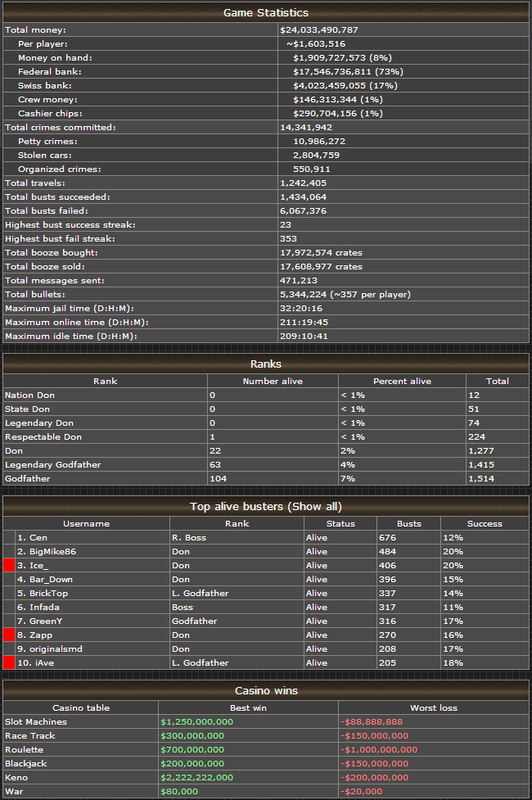Image resolution: width=532 pixels, height=800 pixels.
Task: Select maximum idle time 209:10:41
Action: click(x=304, y=337)
